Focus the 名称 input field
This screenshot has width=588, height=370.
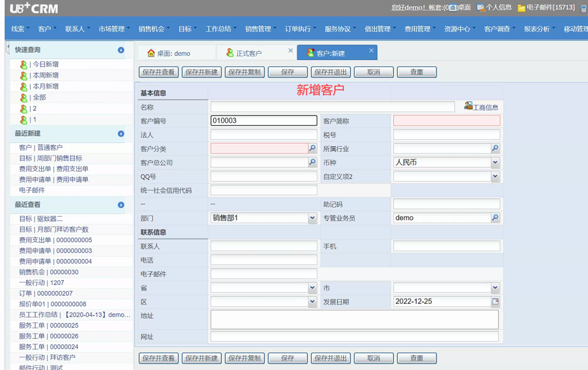[x=333, y=107]
